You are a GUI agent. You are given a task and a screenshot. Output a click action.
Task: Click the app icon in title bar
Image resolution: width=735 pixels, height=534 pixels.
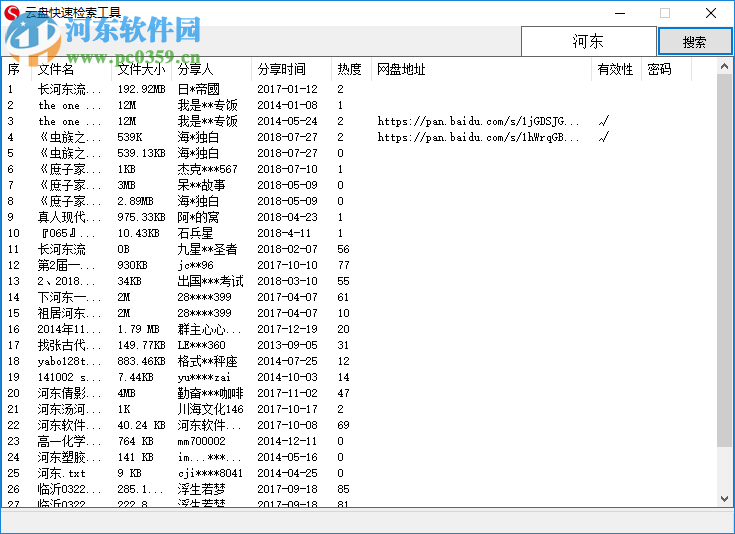pyautogui.click(x=12, y=13)
